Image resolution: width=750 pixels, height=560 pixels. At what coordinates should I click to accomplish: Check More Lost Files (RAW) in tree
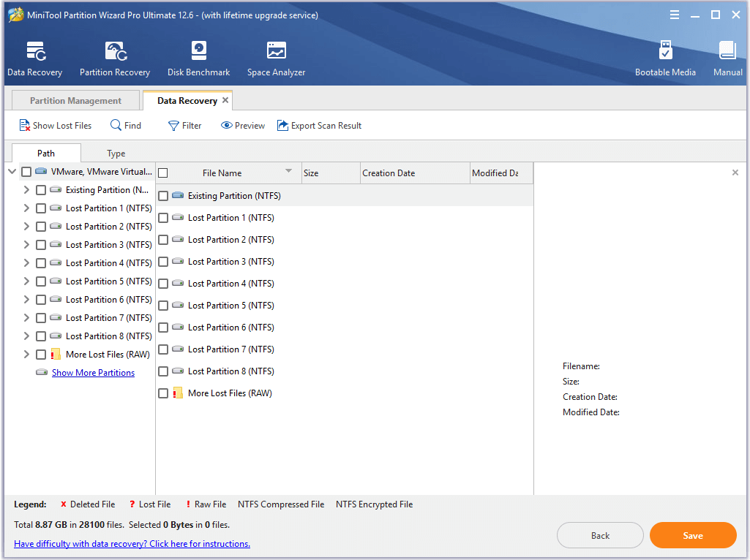click(41, 355)
